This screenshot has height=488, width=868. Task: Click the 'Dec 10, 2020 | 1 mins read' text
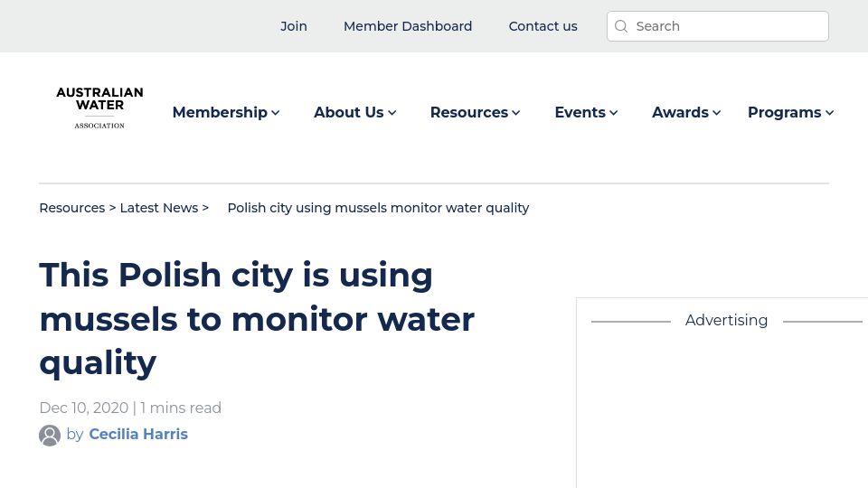[x=130, y=408]
